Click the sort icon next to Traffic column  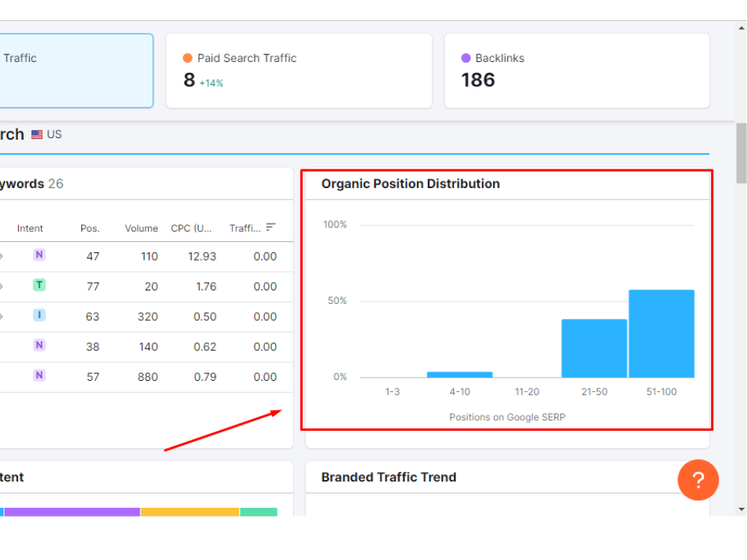[270, 227]
